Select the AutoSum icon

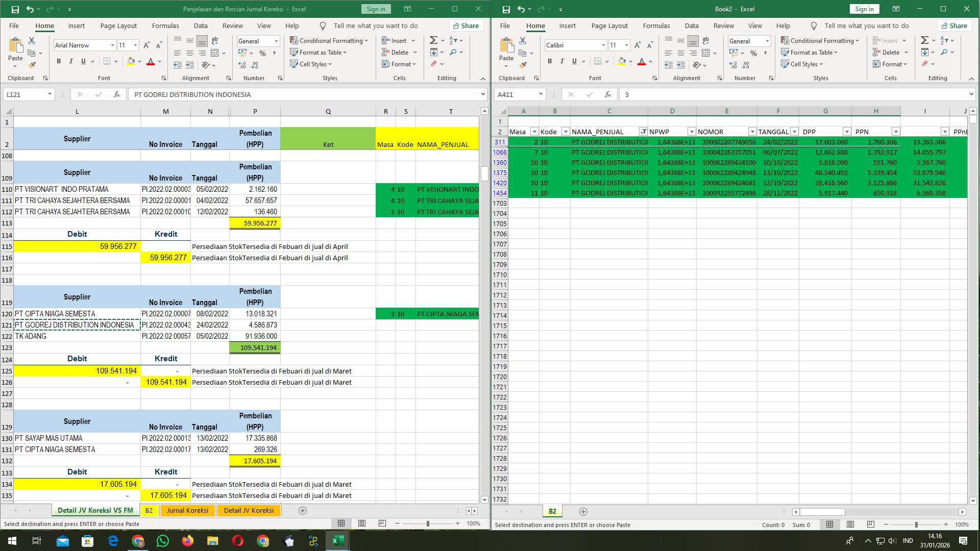coord(432,40)
